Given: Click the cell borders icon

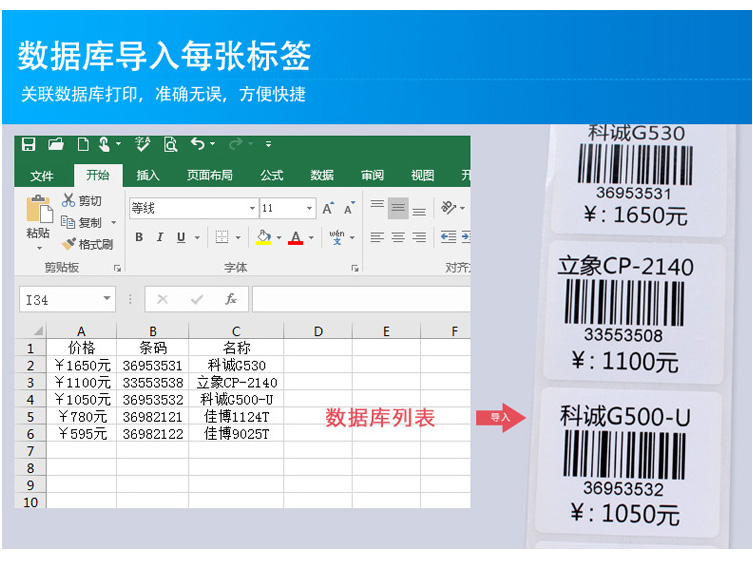Looking at the screenshot, I should (x=222, y=237).
